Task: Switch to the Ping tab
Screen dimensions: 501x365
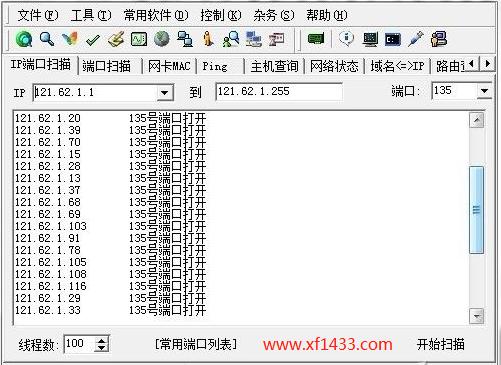Action: point(215,66)
